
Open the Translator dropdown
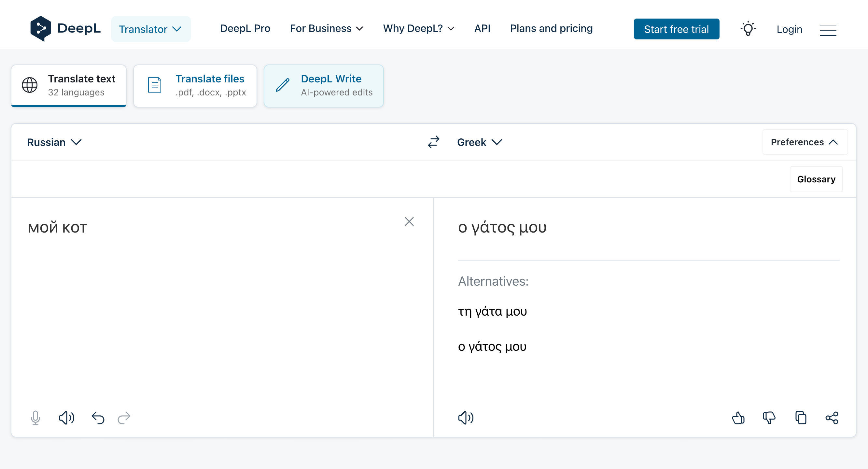point(151,29)
